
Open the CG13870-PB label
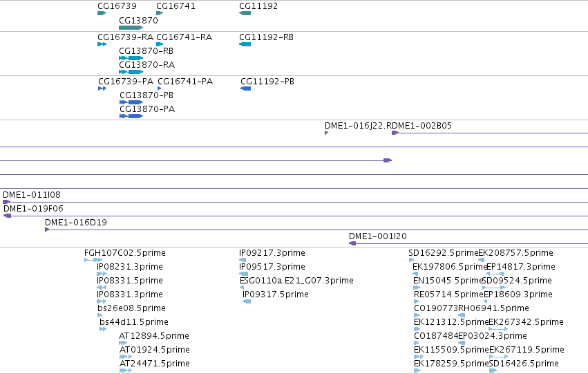146,95
